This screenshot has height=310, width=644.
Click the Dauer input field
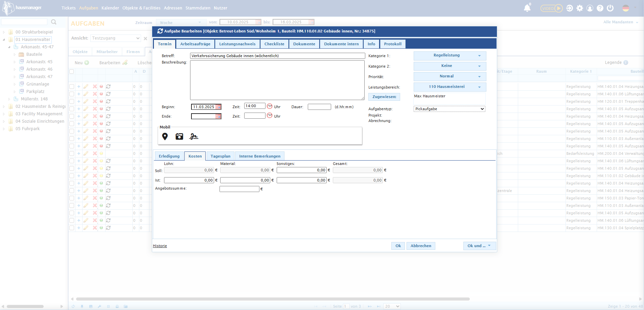coord(319,107)
